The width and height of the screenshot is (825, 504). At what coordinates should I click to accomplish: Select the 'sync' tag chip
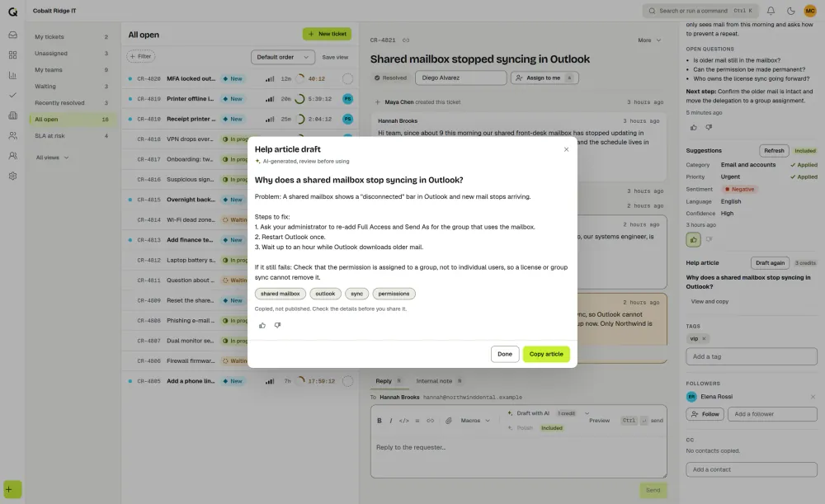356,294
